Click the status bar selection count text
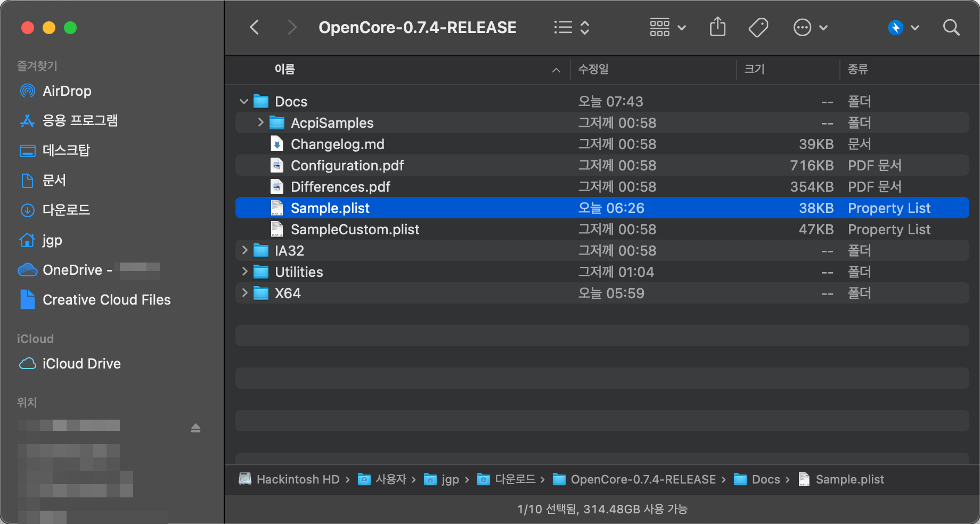This screenshot has height=524, width=980. pos(602,509)
